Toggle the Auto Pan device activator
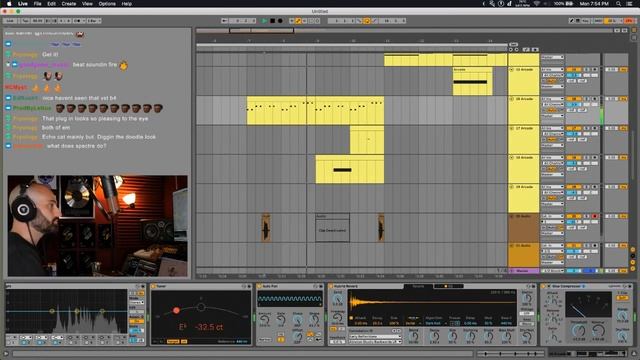640x360 pixels. [260, 287]
